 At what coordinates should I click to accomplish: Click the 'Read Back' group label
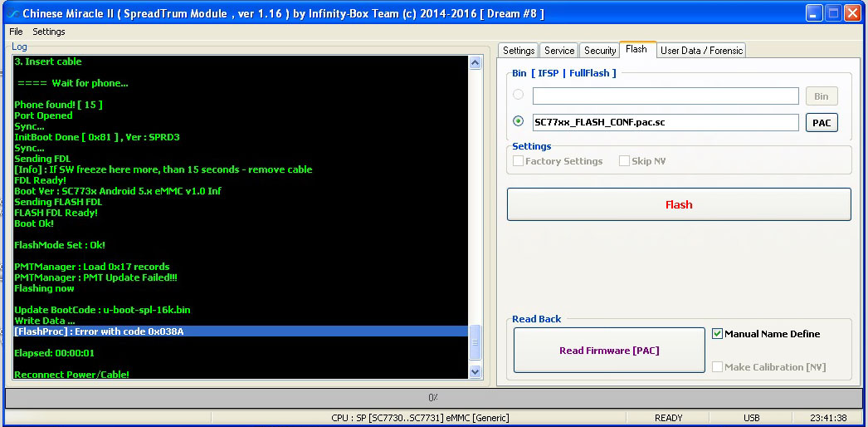(x=536, y=319)
